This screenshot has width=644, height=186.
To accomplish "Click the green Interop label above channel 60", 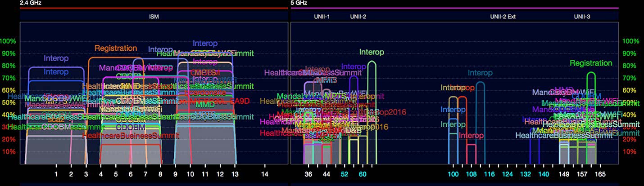I will tap(372, 52).
